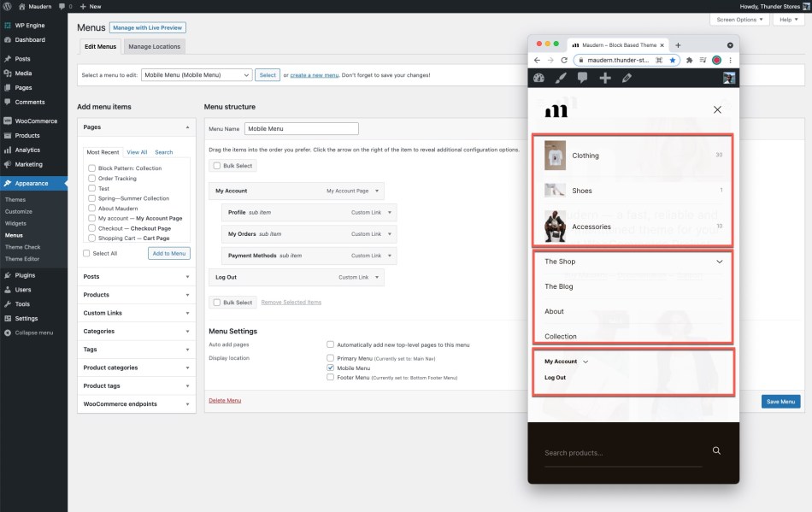Switch to Search tab in Pages
812x512 pixels.
(163, 152)
